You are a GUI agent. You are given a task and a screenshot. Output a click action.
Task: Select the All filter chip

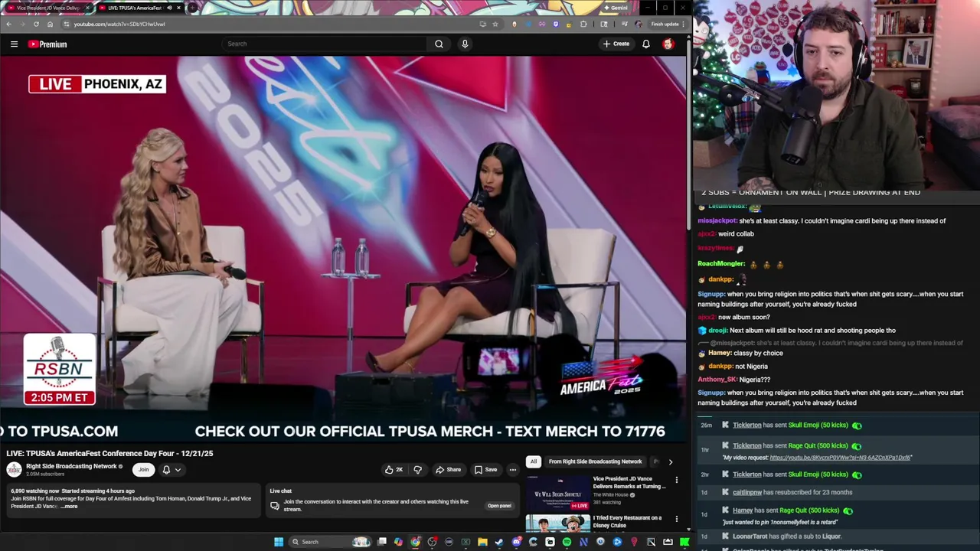click(x=534, y=461)
